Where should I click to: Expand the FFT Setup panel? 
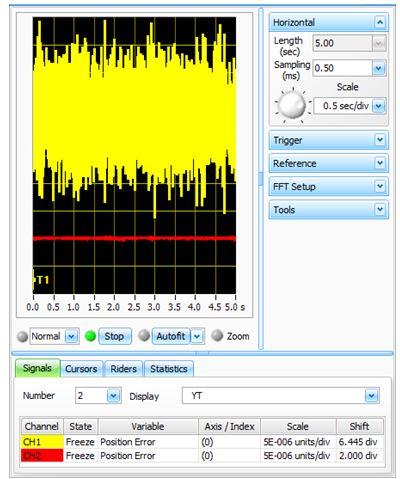pyautogui.click(x=380, y=186)
